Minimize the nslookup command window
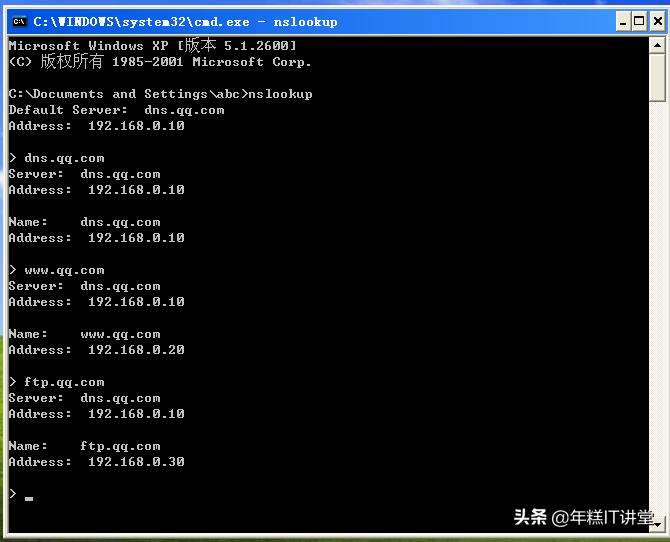Screen dimensions: 670x542 coord(623,21)
